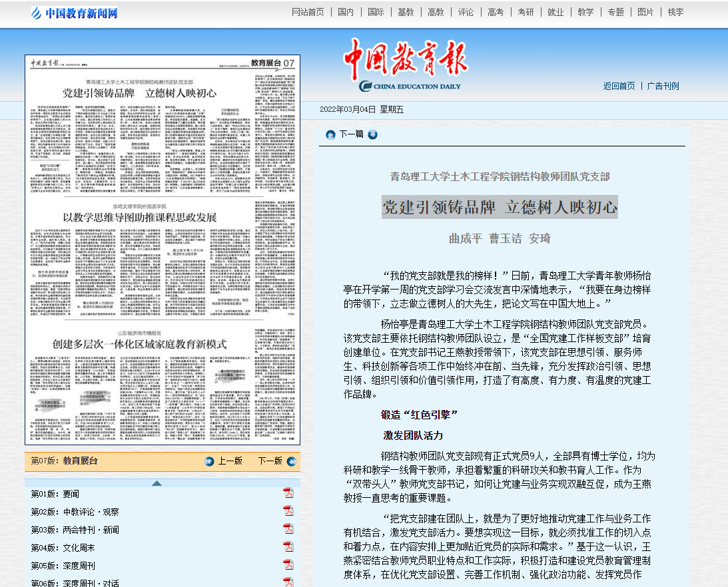Click the up-arrow icon beside 上一版

click(209, 461)
